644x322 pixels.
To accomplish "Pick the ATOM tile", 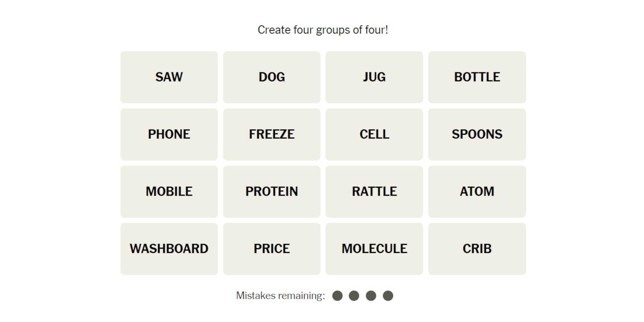I will (477, 192).
